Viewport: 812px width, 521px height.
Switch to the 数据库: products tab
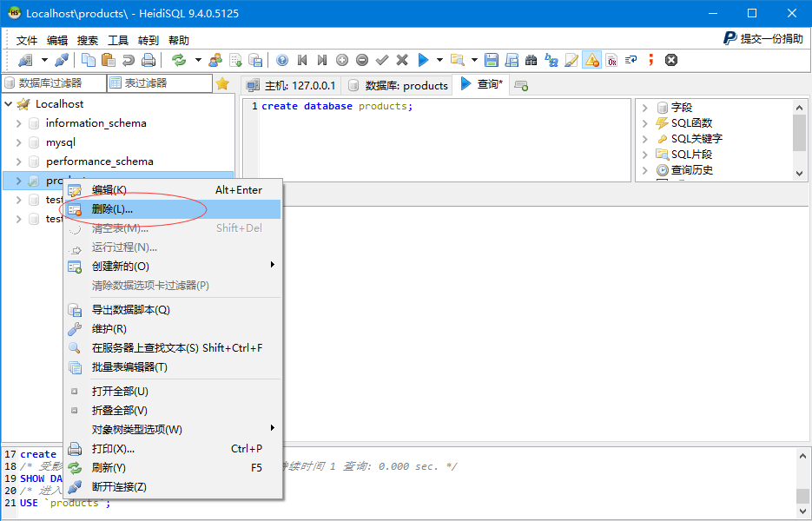pyautogui.click(x=398, y=85)
